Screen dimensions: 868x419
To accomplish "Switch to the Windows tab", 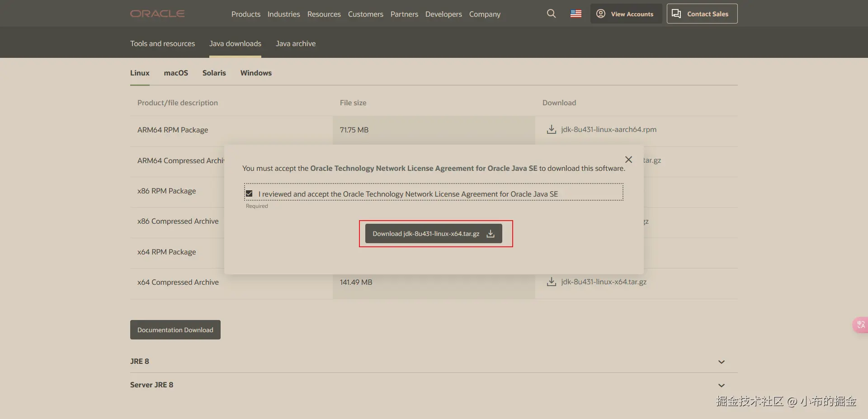I will pos(256,73).
